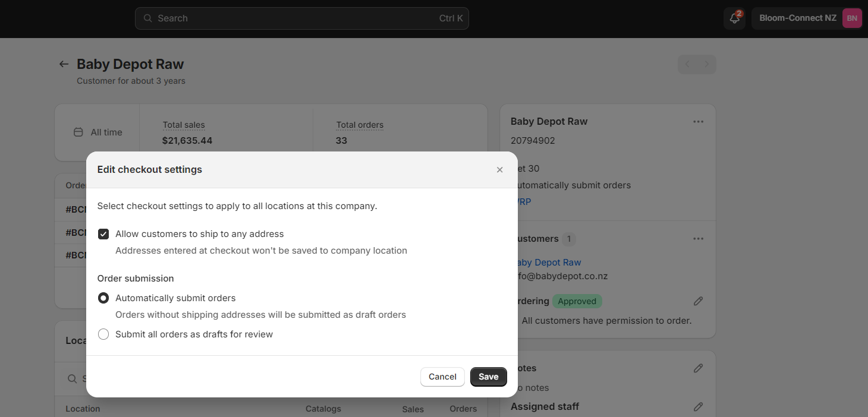Edit Ordering approval with pencil icon

pyautogui.click(x=698, y=301)
